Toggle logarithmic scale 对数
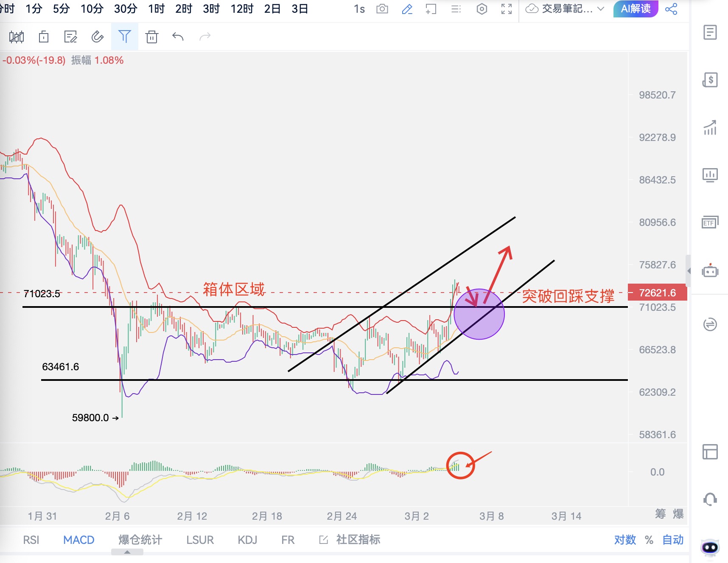 pos(625,540)
